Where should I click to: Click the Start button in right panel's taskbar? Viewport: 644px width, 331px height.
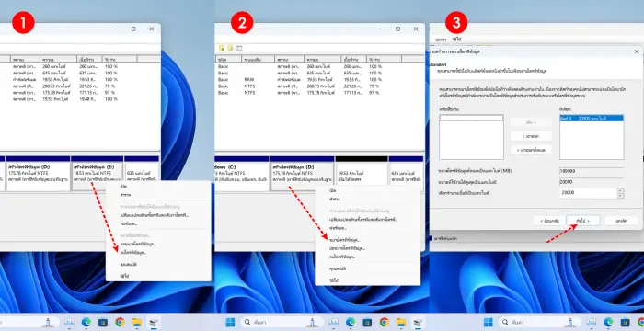point(489,323)
